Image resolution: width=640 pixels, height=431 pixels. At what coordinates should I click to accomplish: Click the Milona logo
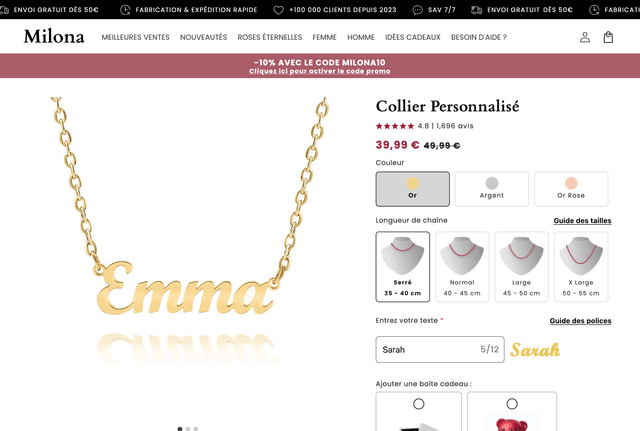(54, 36)
